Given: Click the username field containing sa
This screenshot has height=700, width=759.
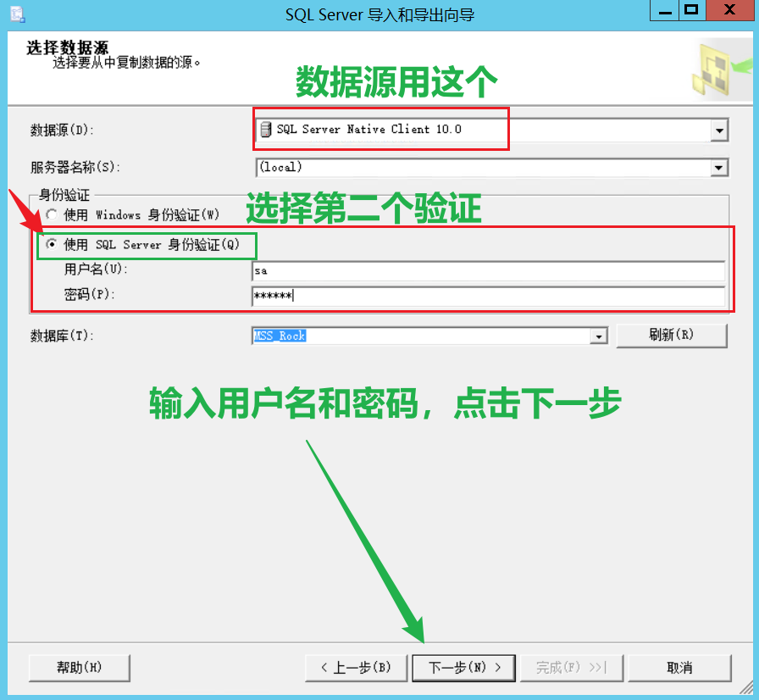Looking at the screenshot, I should pos(489,270).
